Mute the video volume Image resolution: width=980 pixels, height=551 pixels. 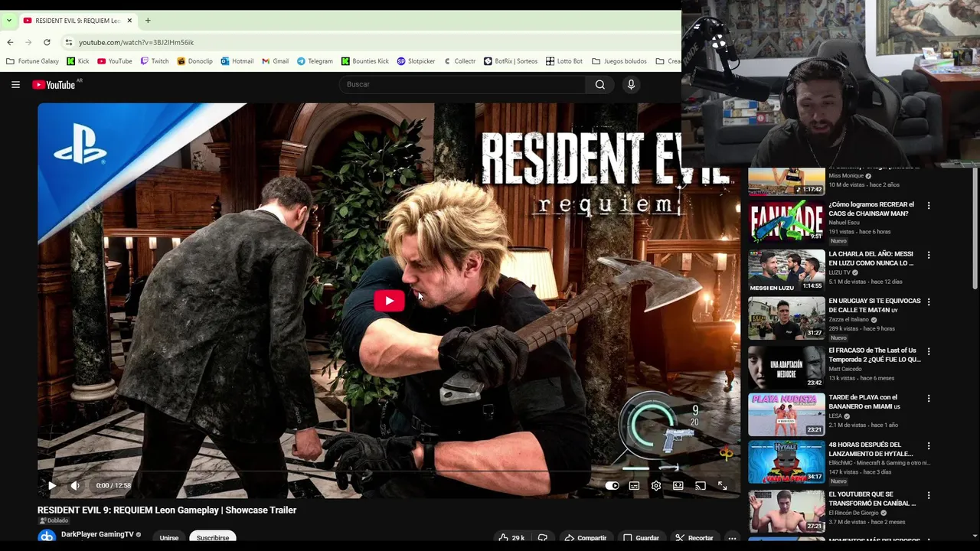(x=75, y=485)
